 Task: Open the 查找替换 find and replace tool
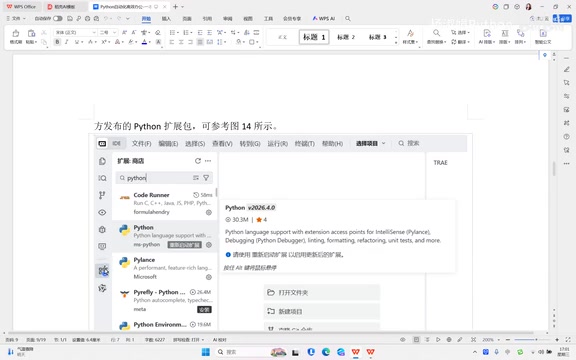click(x=436, y=37)
